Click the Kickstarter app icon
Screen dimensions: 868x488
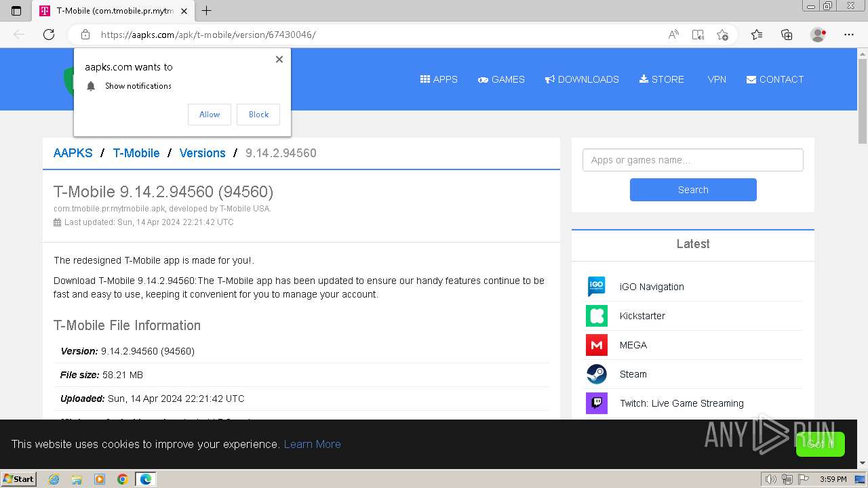[597, 316]
